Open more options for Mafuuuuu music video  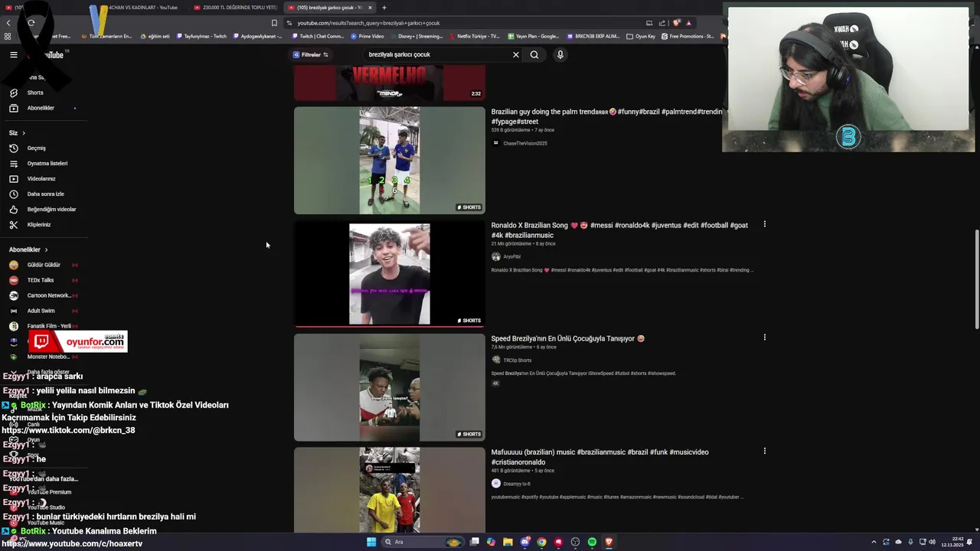(x=764, y=451)
